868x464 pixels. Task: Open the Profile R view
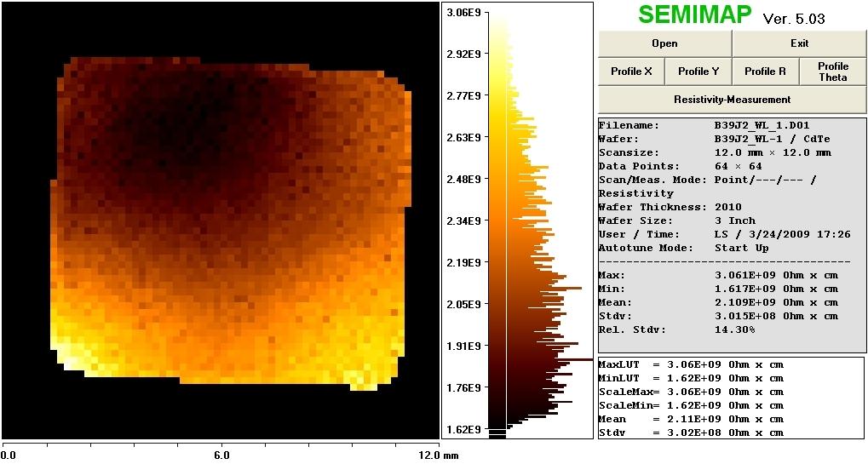click(x=765, y=72)
